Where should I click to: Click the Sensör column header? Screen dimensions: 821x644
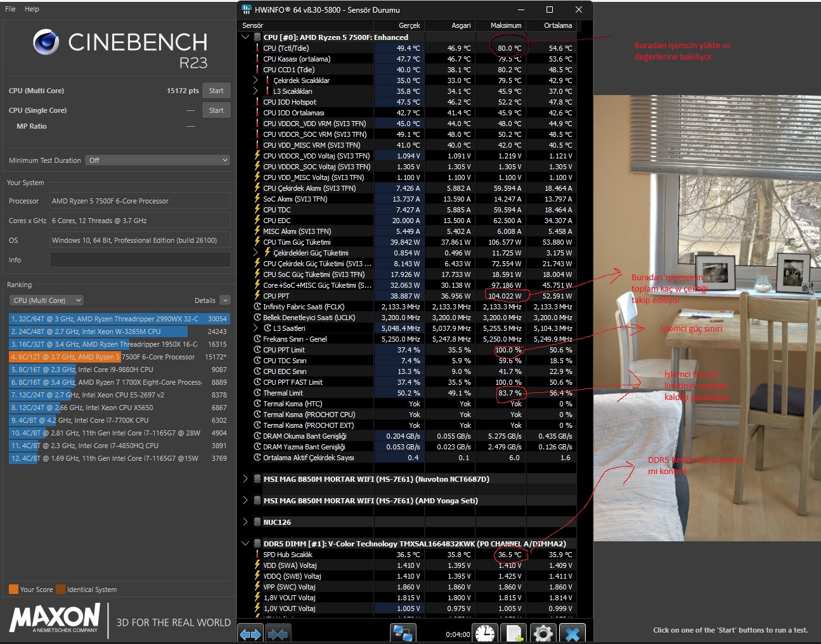point(306,25)
